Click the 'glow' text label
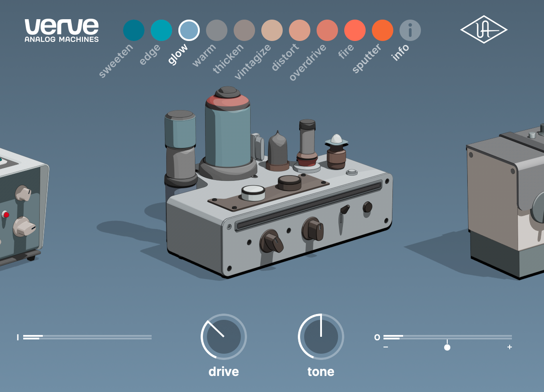Viewport: 544px width, 392px height. point(178,54)
